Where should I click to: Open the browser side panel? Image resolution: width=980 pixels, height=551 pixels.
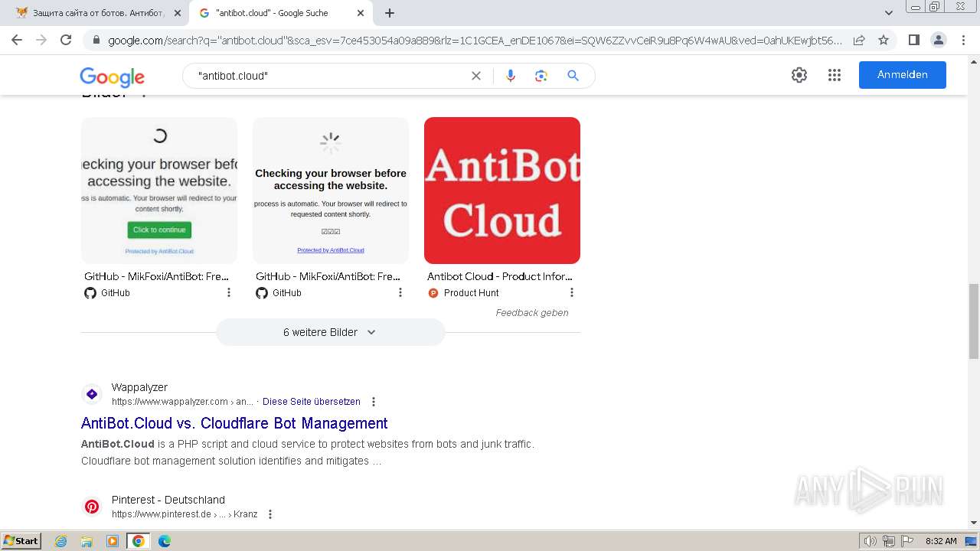coord(913,40)
